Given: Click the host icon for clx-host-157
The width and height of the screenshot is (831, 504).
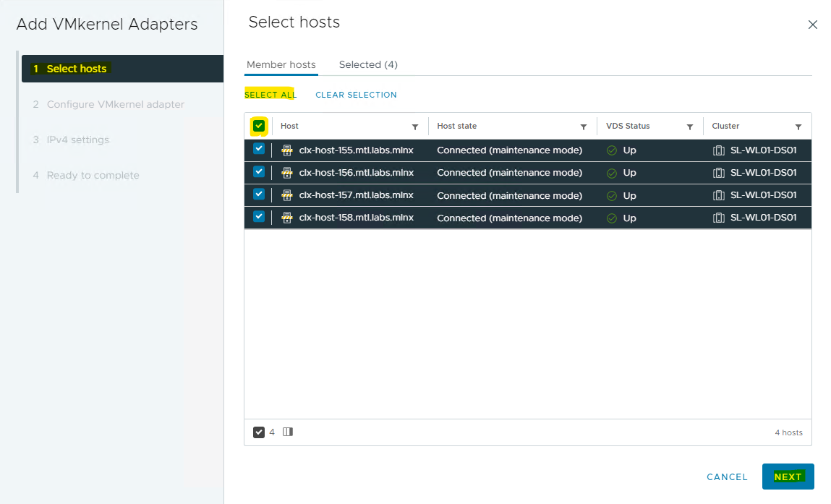Looking at the screenshot, I should pos(286,195).
